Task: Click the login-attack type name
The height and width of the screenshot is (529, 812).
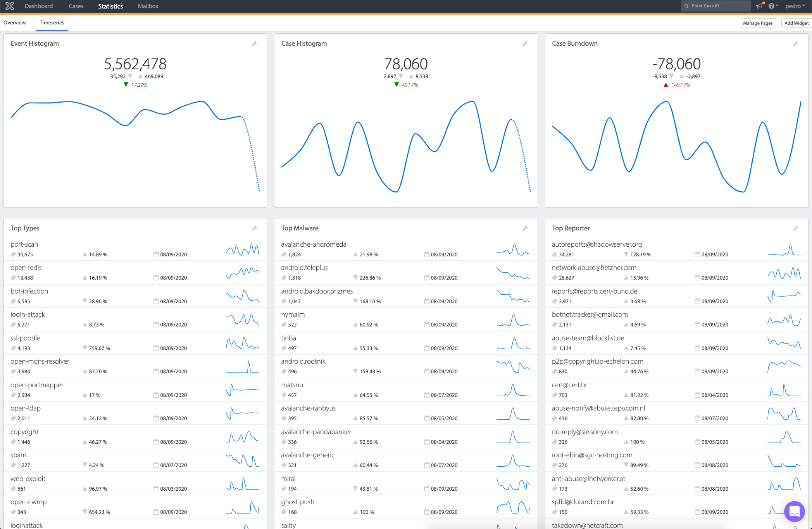Action: [x=28, y=314]
